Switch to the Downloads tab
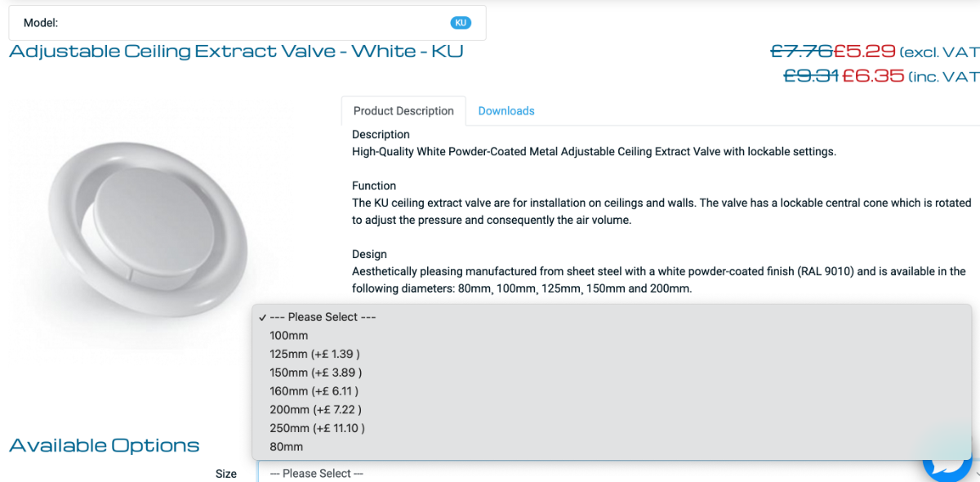This screenshot has width=980, height=482. pyautogui.click(x=506, y=111)
